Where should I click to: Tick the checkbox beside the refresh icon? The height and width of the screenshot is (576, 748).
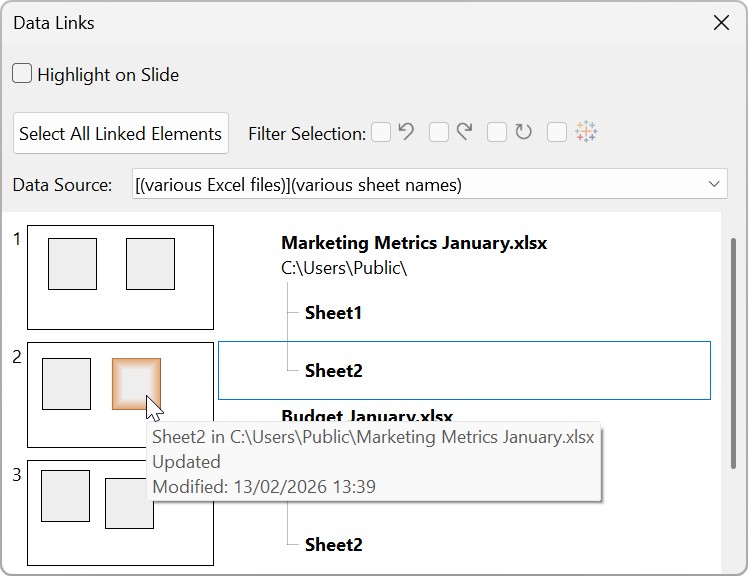(497, 132)
